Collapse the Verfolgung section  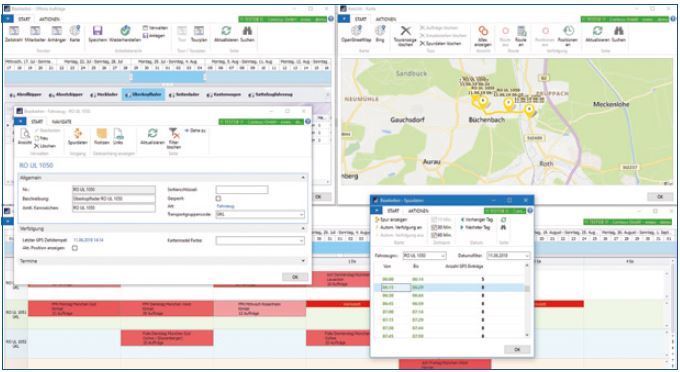[x=303, y=228]
